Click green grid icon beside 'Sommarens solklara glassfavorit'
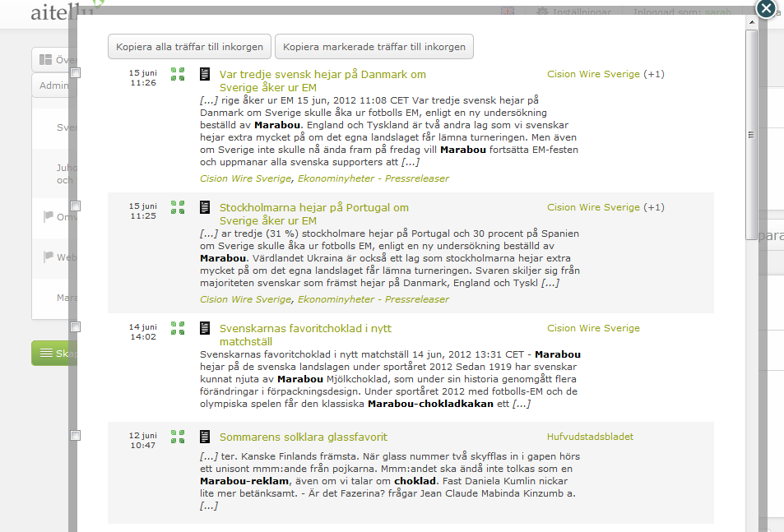This screenshot has height=532, width=784. click(178, 437)
